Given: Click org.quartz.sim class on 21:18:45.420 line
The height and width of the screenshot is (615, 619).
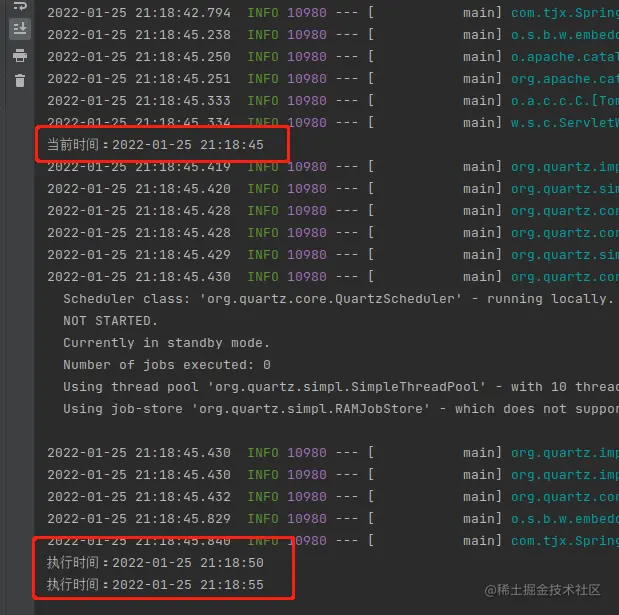Looking at the screenshot, I should 565,189.
